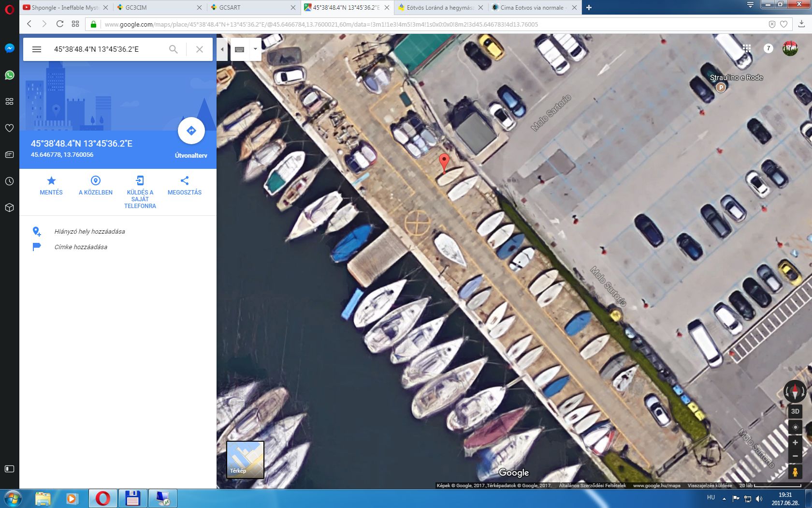Viewport: 812px width, 508px height.
Task: Zoom in with the plus button
Action: [795, 443]
